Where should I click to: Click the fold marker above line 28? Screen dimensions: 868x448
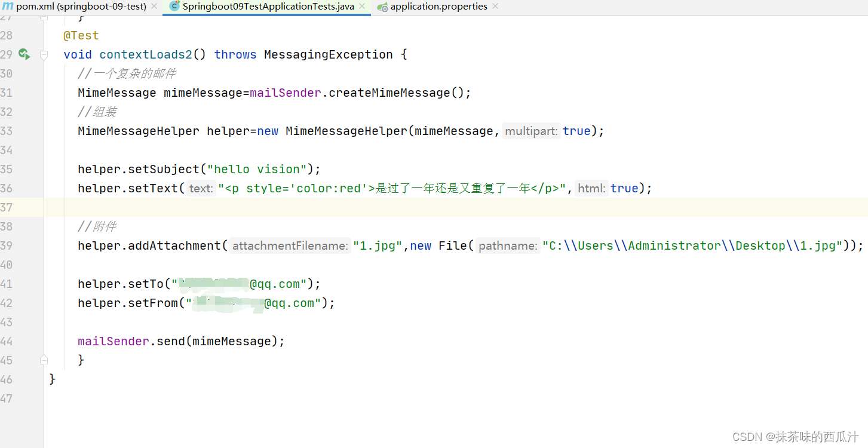pyautogui.click(x=44, y=17)
